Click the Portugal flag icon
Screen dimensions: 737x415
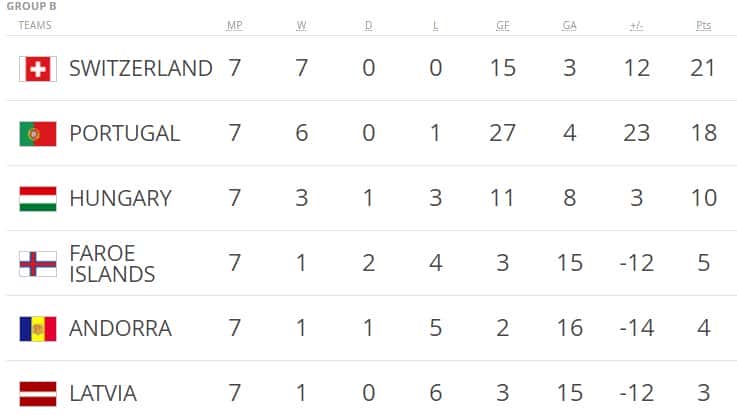pos(38,133)
